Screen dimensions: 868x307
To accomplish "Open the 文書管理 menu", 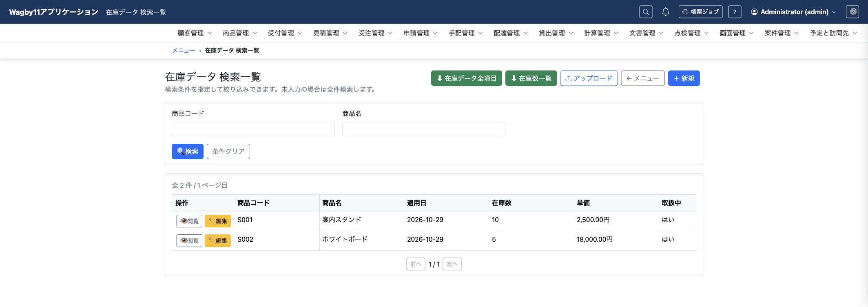I will [646, 33].
